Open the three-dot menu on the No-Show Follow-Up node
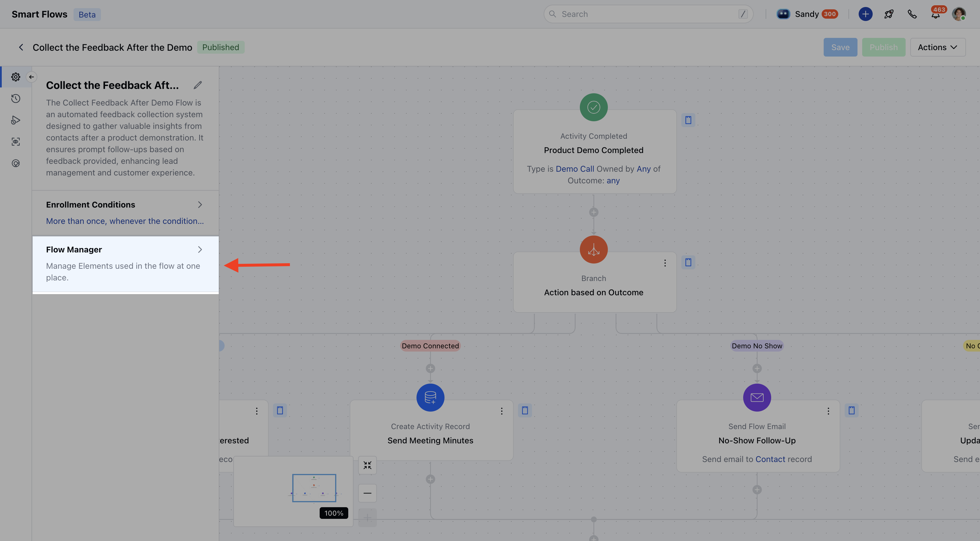 [828, 411]
